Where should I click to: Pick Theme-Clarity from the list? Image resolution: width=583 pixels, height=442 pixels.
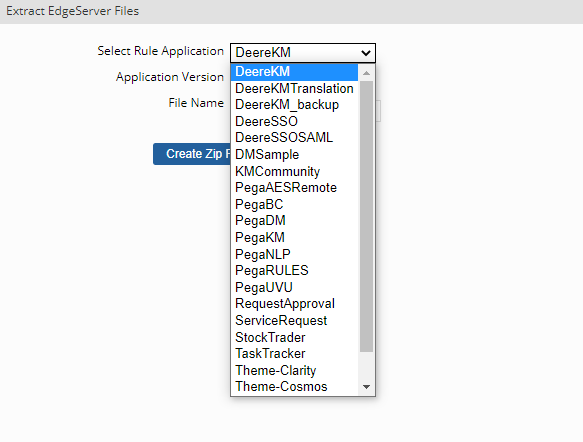[x=294, y=370]
